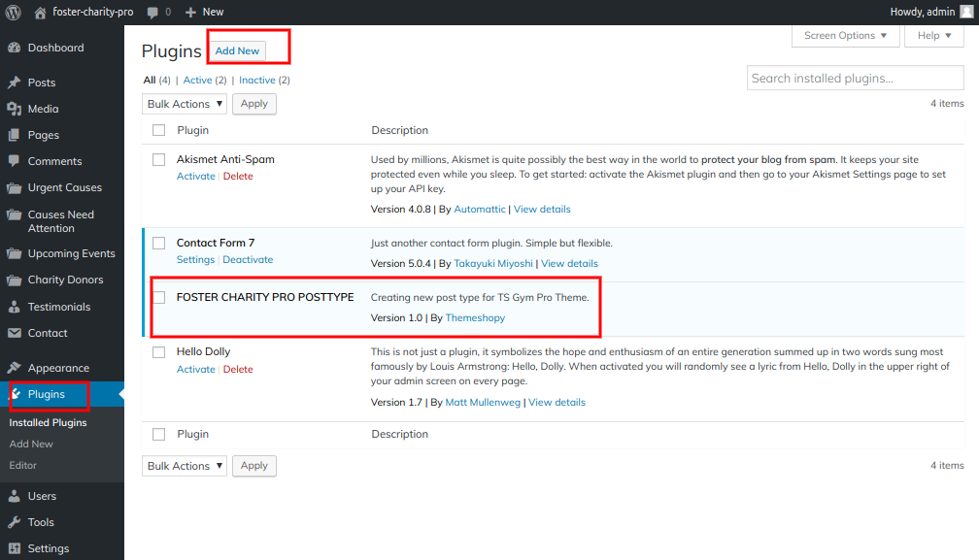Open the Plugins menu in sidebar
This screenshot has width=979, height=560.
(x=62, y=394)
